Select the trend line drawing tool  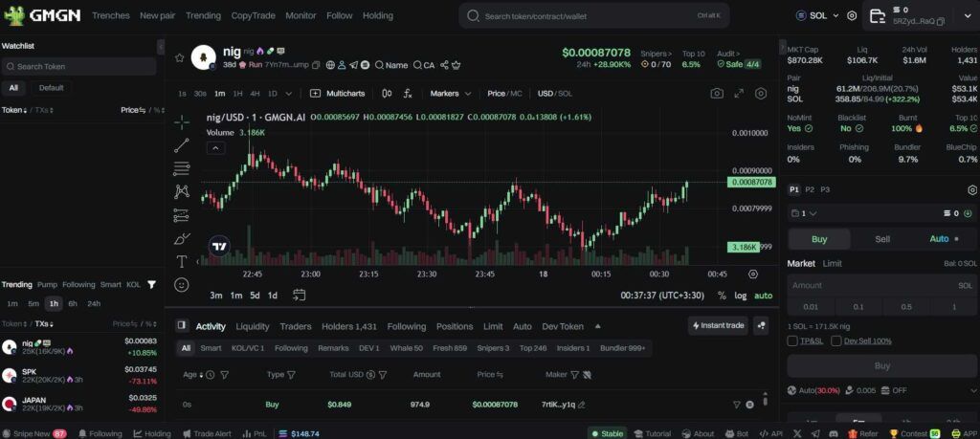[182, 145]
